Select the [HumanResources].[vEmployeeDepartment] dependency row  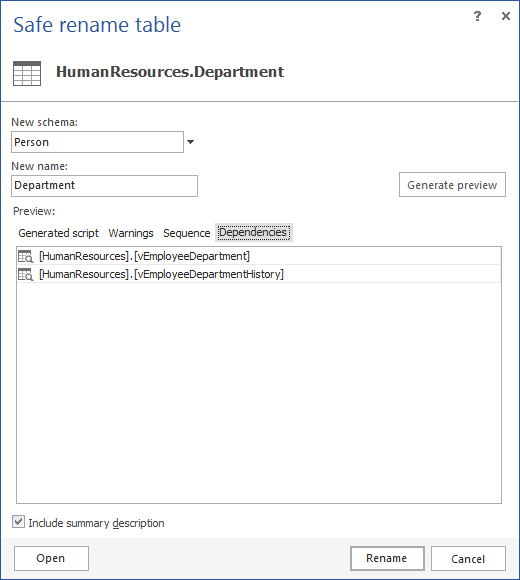pos(259,256)
